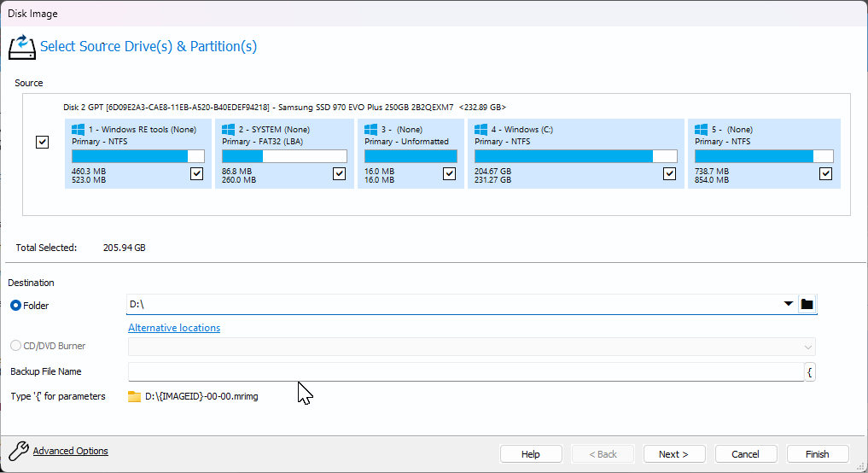This screenshot has width=868, height=473.
Task: Uncheck partition 5 NTFS checkbox
Action: tap(825, 174)
